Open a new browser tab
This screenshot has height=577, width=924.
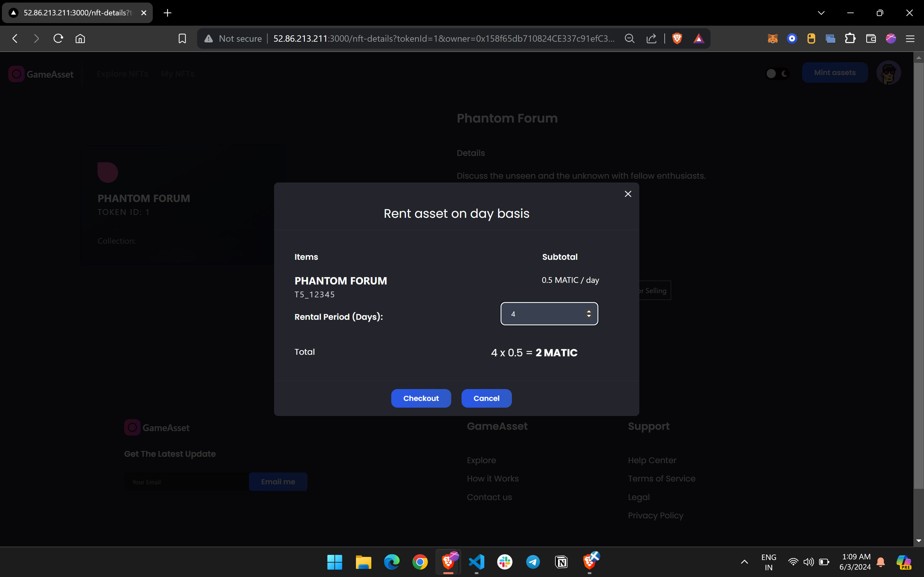(x=167, y=13)
